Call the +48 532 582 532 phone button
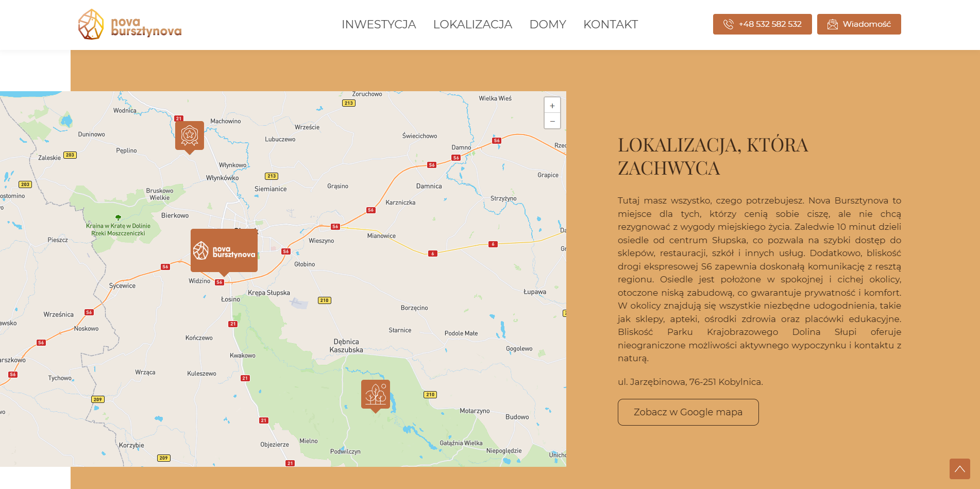 tap(762, 24)
